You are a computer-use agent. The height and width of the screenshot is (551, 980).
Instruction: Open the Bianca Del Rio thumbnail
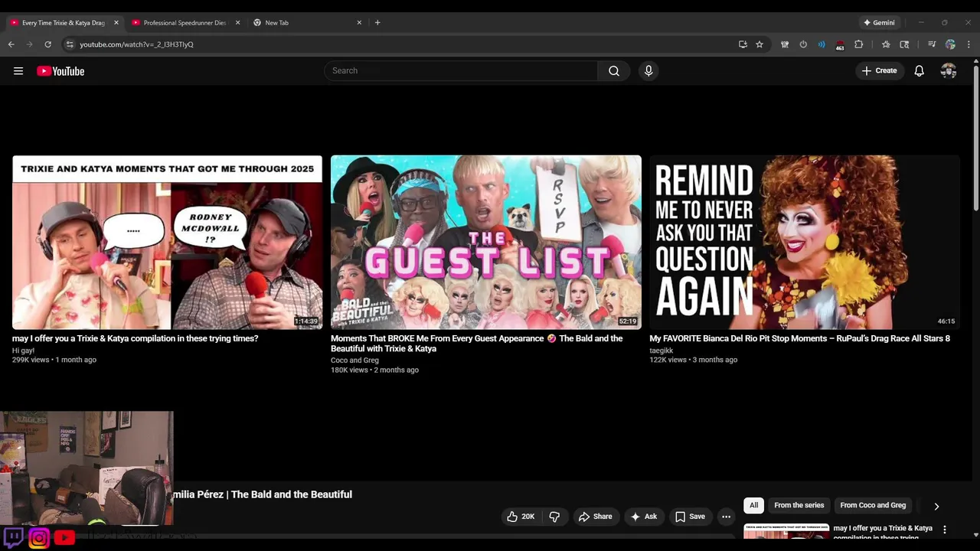pos(805,243)
